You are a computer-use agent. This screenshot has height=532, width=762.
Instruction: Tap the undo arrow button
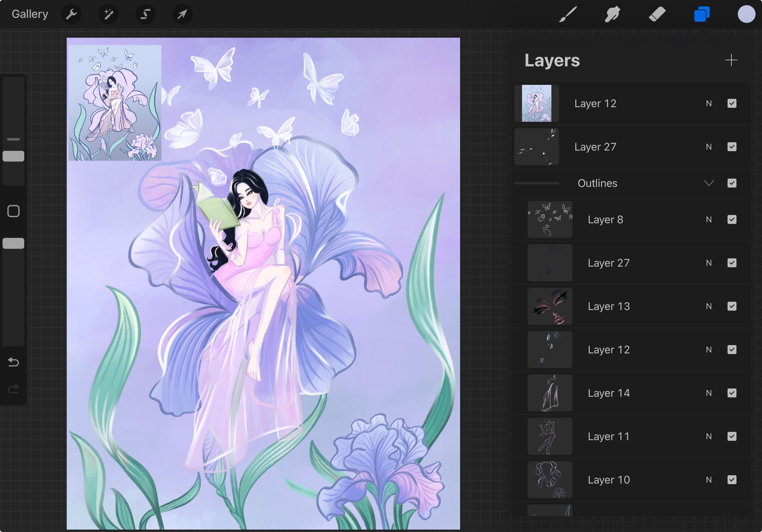pyautogui.click(x=13, y=362)
